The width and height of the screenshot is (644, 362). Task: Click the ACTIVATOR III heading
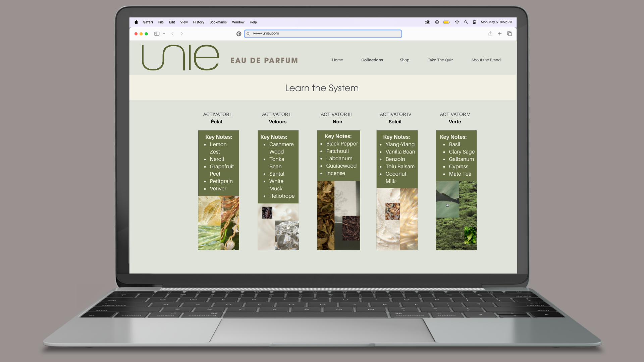(x=336, y=114)
